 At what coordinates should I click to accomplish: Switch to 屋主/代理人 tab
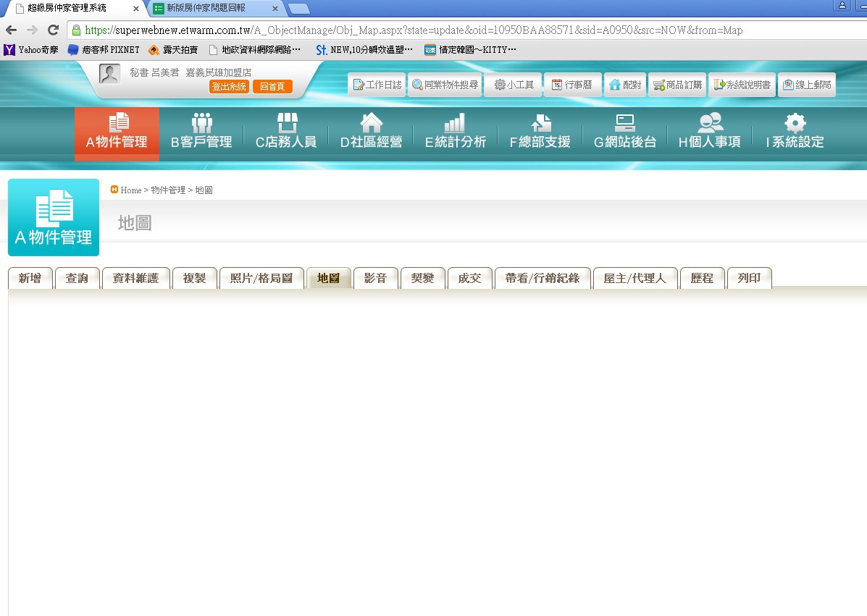point(634,278)
